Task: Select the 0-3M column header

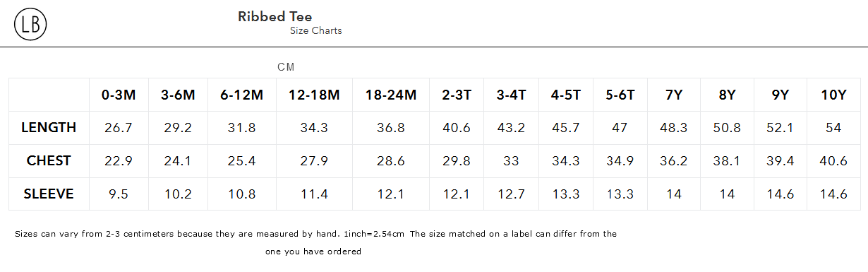Action: 119,95
